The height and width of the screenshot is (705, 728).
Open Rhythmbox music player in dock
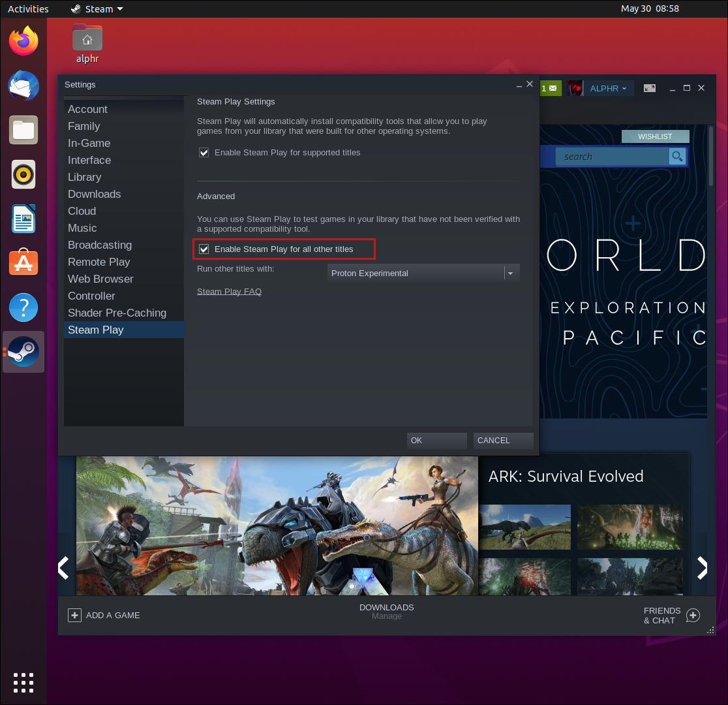tap(23, 174)
